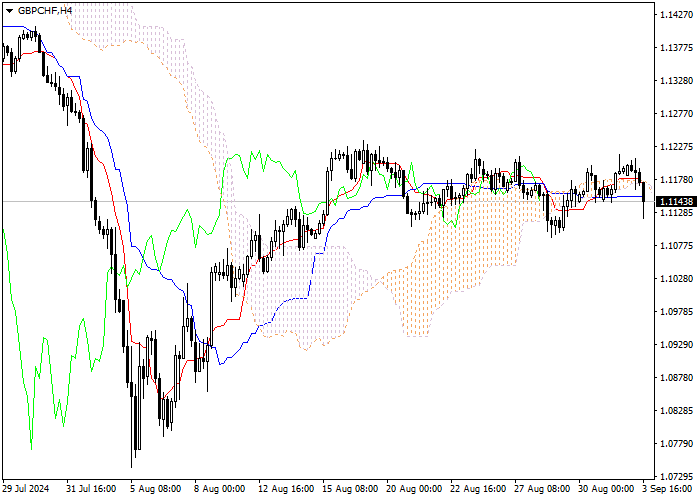Viewport: 700px width, 500px height.
Task: Select price level 1.10280 on the scale
Action: (x=676, y=279)
